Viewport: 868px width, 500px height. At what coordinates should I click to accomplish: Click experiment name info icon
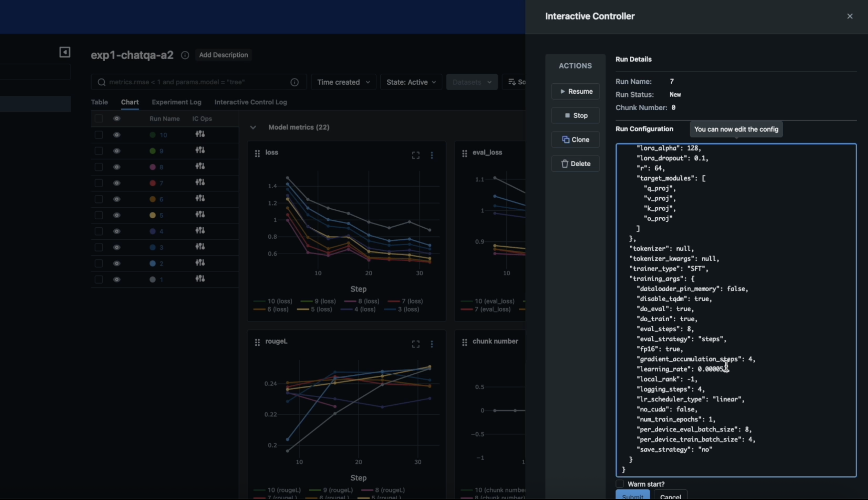tap(185, 55)
